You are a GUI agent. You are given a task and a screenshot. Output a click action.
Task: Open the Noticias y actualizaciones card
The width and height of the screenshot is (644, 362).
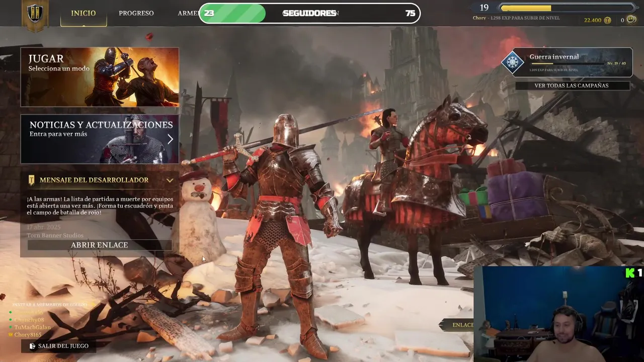[x=100, y=139]
